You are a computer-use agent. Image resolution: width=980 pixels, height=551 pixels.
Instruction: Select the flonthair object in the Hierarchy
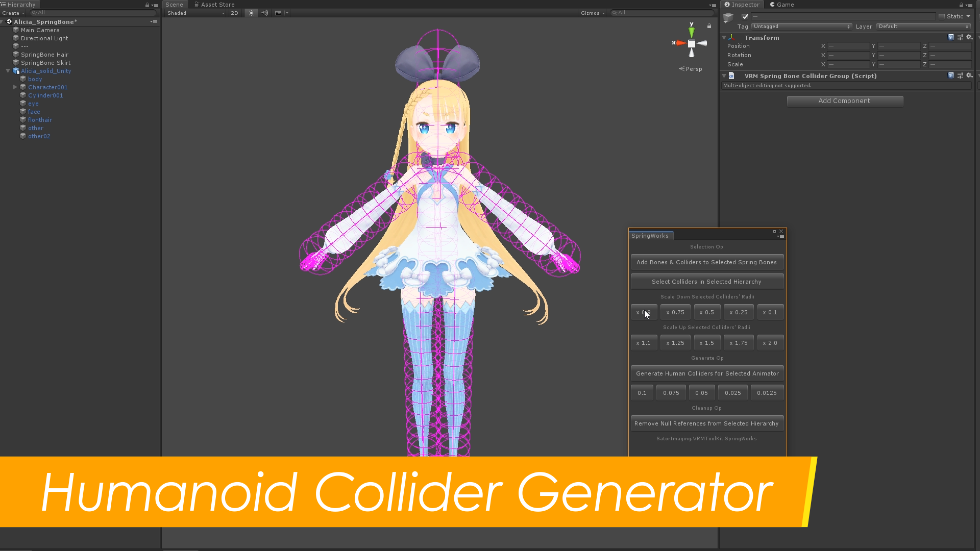40,119
